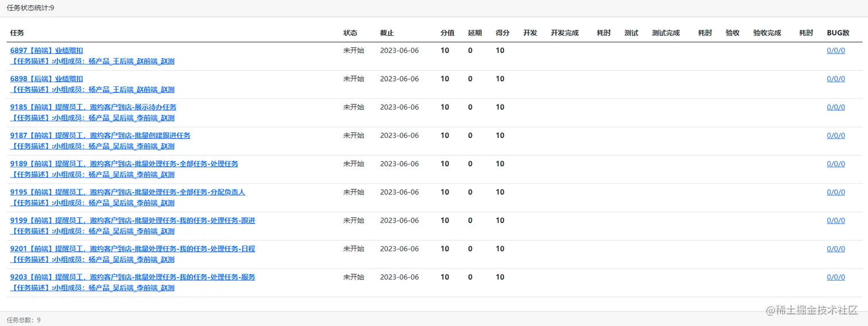The height and width of the screenshot is (326, 868).
Task: Click 任务描述 link under task 9187
Action: point(92,146)
